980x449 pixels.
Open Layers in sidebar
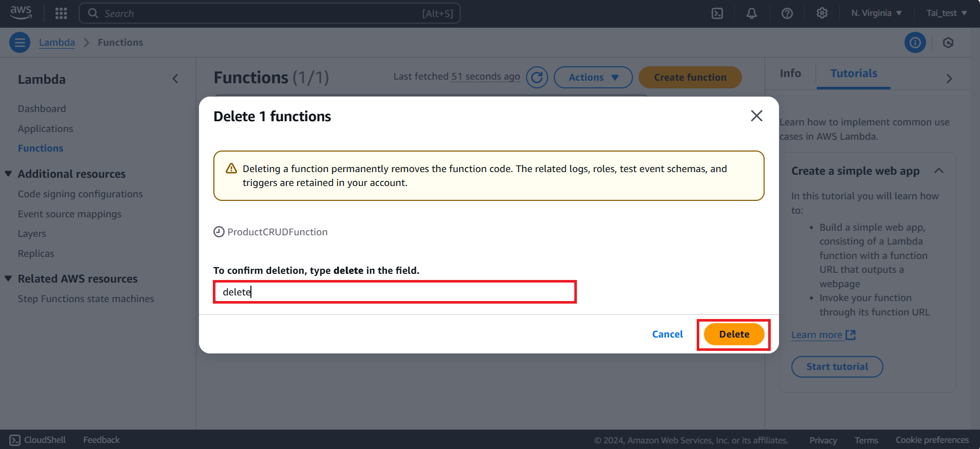[32, 234]
